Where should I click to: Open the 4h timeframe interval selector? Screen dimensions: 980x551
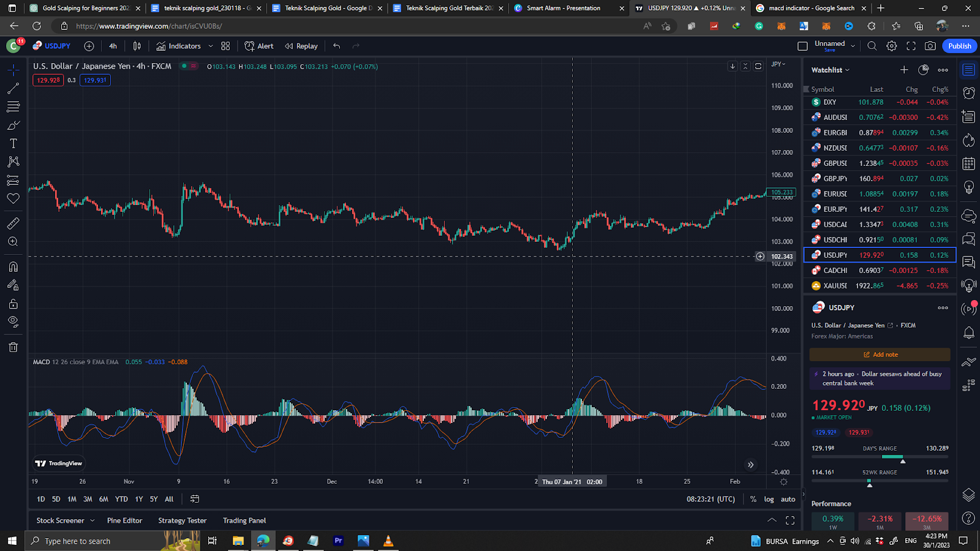(113, 46)
